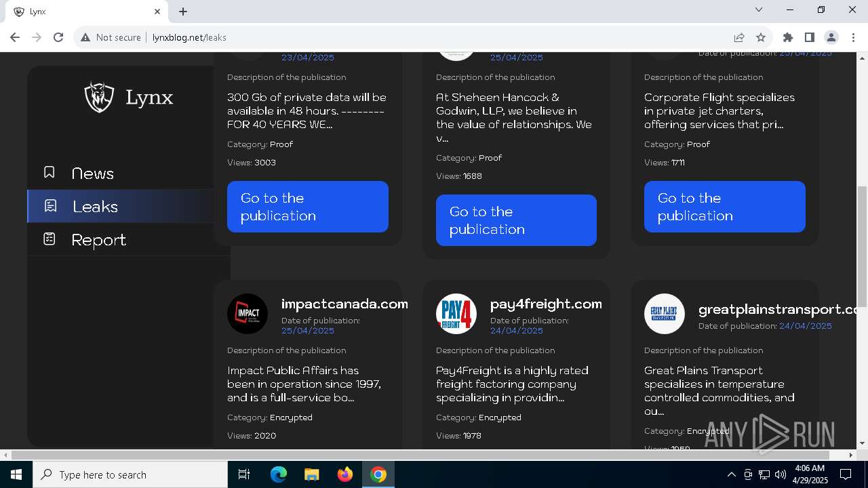Open Chrome three-dot menu
868x488 pixels.
tap(852, 37)
